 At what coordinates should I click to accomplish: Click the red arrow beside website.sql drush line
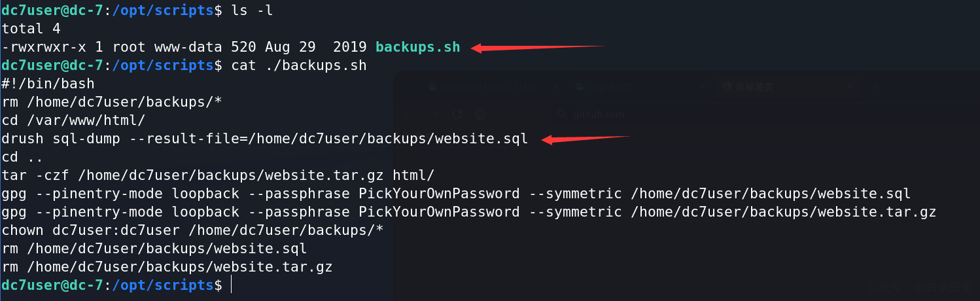pos(586,139)
